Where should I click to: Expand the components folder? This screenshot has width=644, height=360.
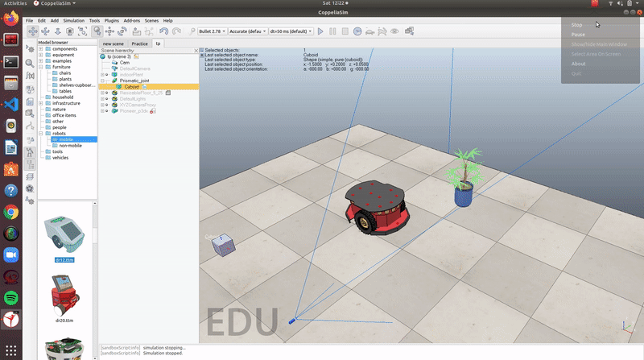41,49
